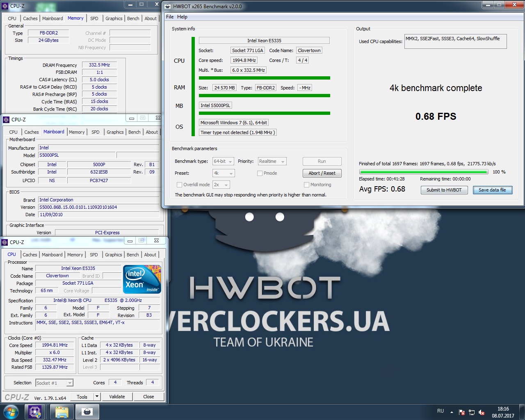Viewport: 525px width, 420px height.
Task: Click Southbridge model 6321ESB
Action: 99,172
